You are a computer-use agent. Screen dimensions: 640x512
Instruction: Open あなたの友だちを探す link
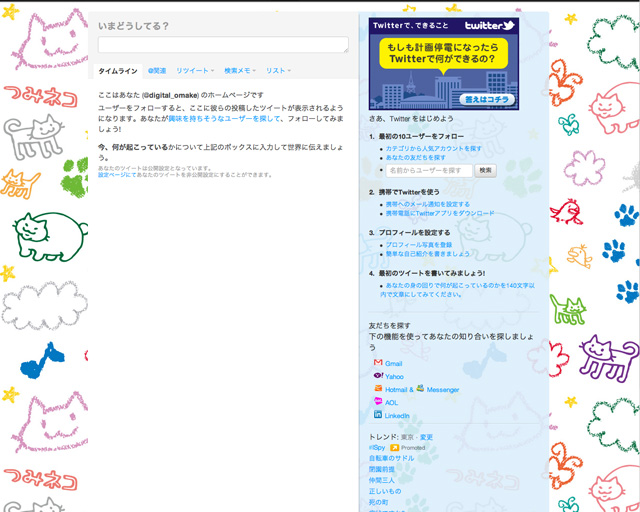416,158
